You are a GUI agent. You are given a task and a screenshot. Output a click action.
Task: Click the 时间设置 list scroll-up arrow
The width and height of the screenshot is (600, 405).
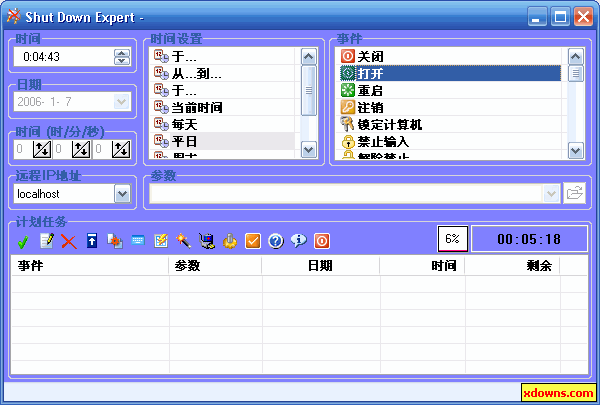tap(308, 57)
